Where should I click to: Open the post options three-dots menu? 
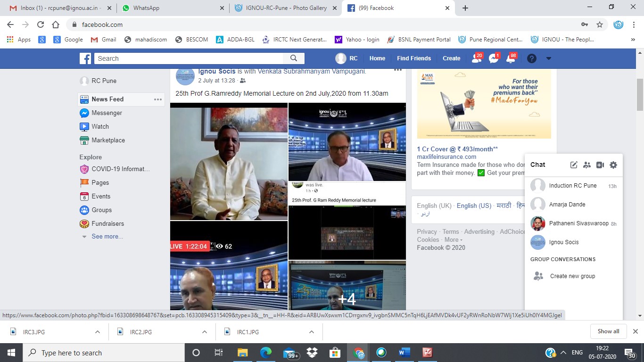click(x=397, y=70)
